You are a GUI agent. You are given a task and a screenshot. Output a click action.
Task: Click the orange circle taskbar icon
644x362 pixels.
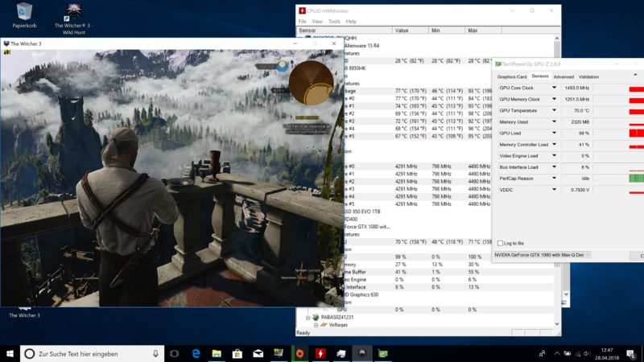[299, 353]
